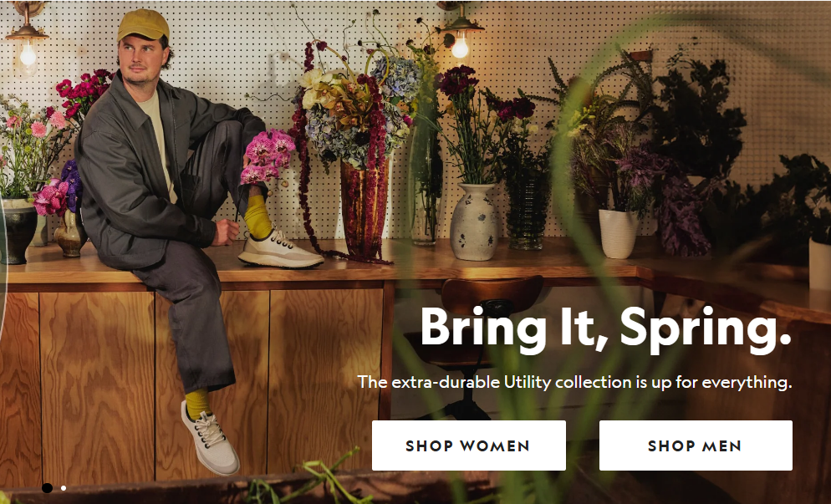
Task: Click the man's yellow baseball cap
Action: pyautogui.click(x=143, y=25)
